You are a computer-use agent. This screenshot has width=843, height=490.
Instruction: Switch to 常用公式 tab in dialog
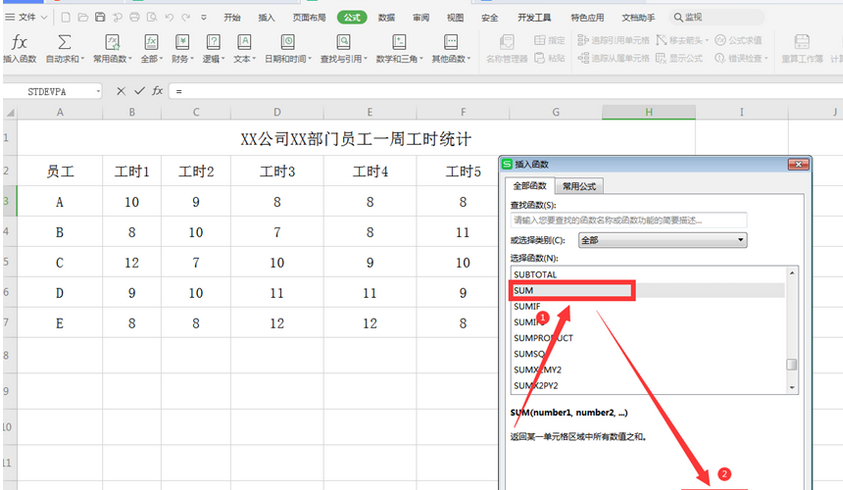[x=579, y=186]
